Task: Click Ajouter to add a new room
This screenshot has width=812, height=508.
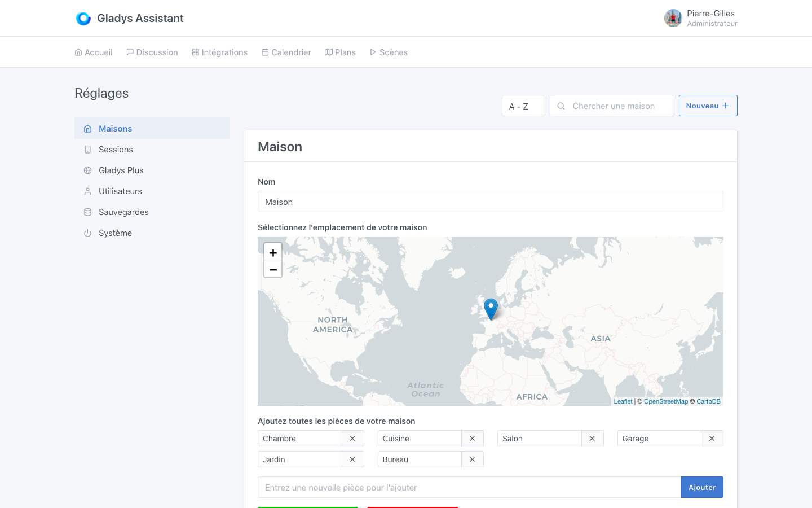Action: coord(702,487)
